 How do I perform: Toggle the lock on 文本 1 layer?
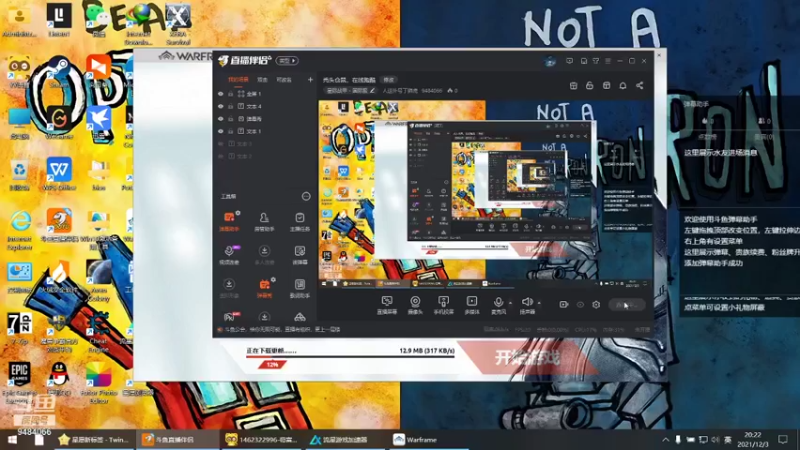coord(231,131)
